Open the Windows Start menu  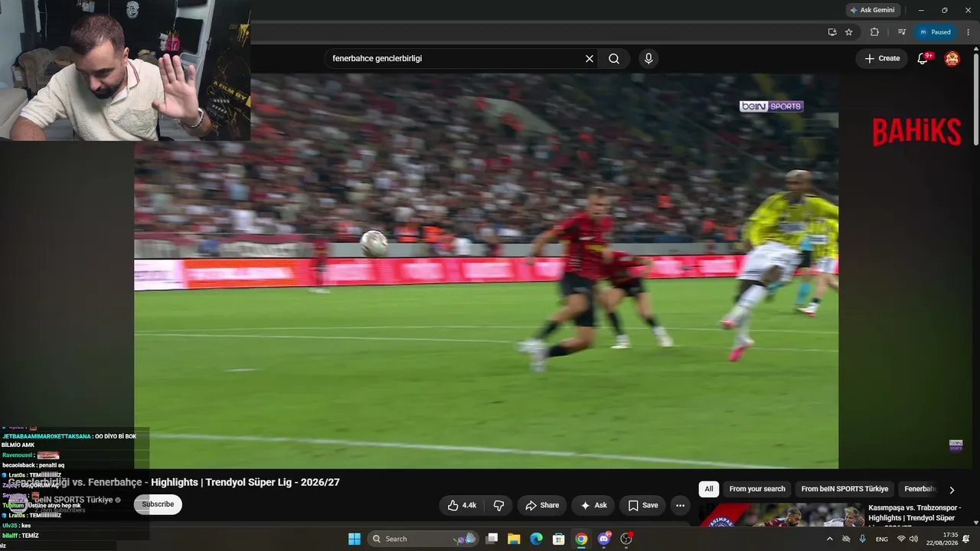coord(354,539)
